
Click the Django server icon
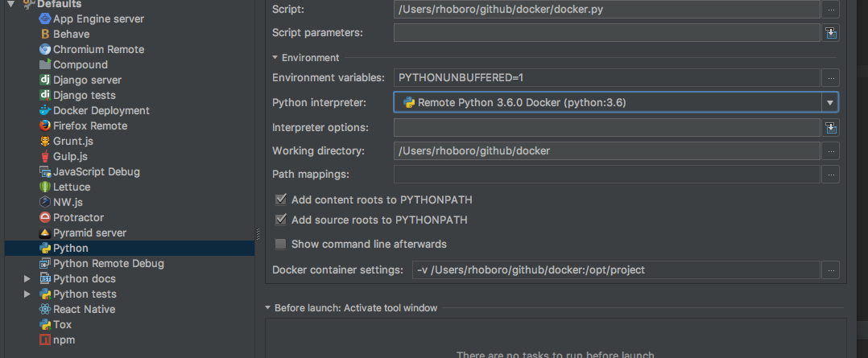(45, 80)
